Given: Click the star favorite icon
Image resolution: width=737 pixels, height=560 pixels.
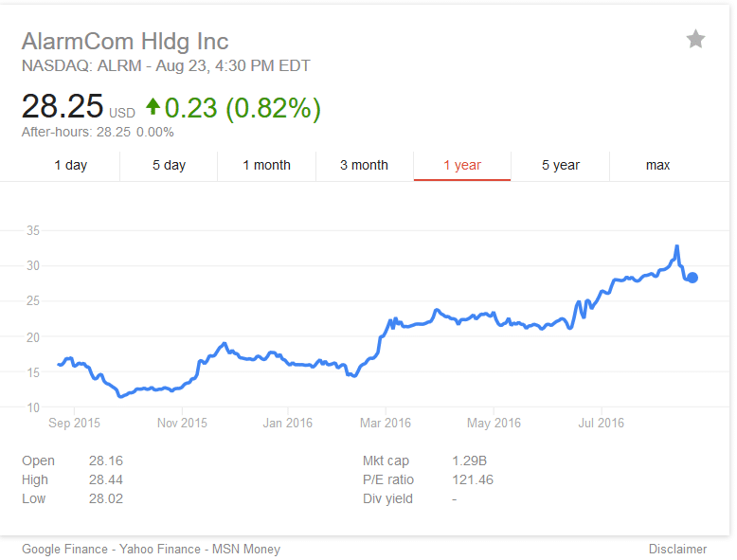Looking at the screenshot, I should tap(695, 39).
